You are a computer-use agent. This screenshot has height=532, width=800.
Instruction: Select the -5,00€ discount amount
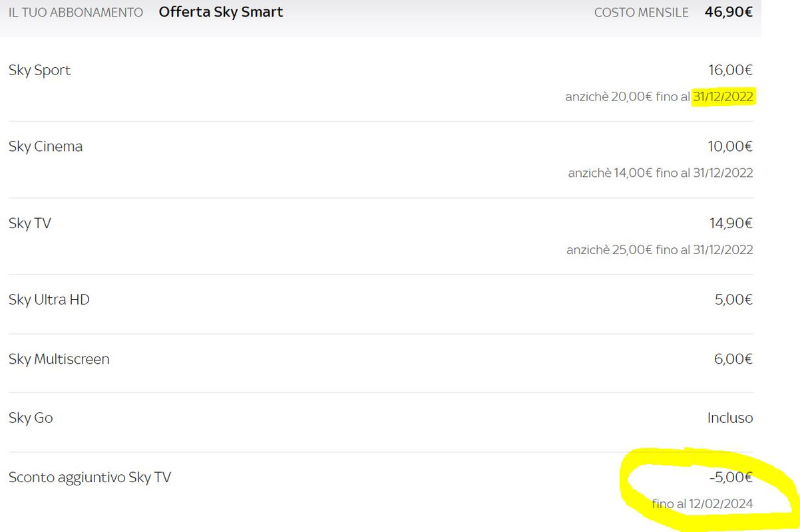pos(731,477)
